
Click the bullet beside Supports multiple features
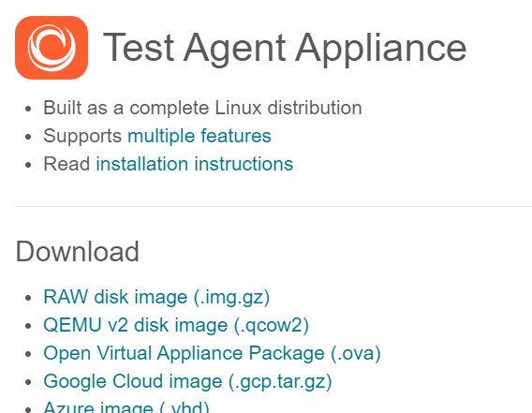28,137
